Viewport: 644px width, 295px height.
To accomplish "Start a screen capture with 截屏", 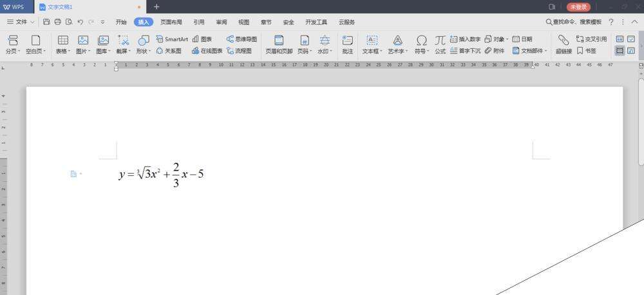I will pos(123,45).
